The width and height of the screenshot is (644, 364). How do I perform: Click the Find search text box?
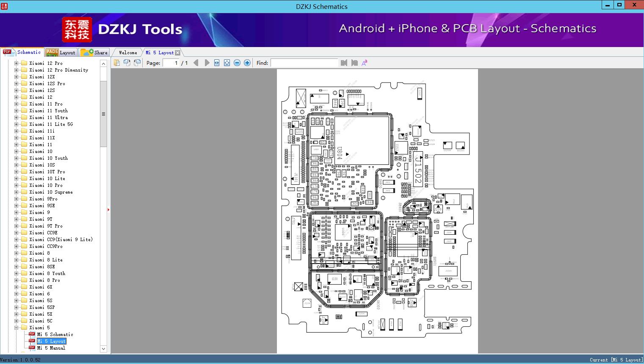click(304, 63)
